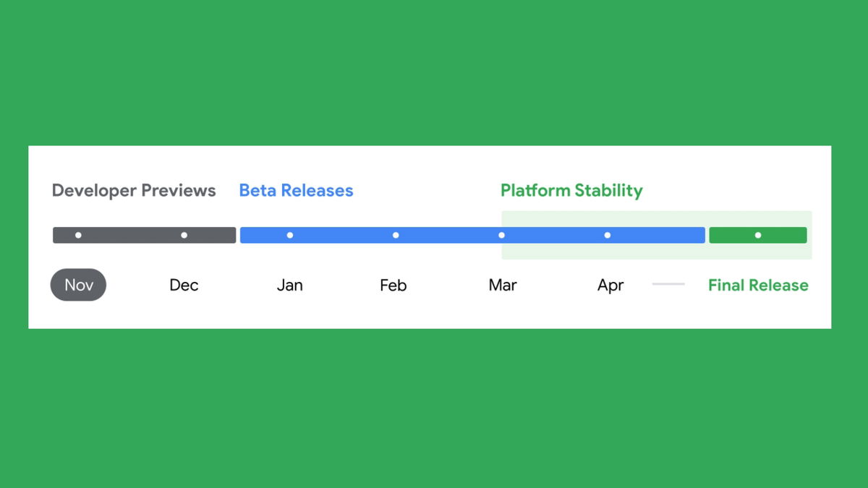Click the December milestone dot on gray bar
Viewport: 868px width, 488px height.
tap(184, 235)
